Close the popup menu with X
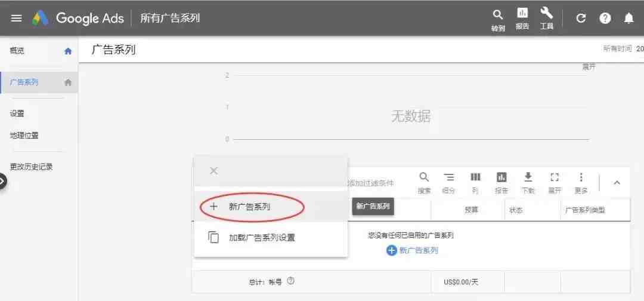 [213, 171]
